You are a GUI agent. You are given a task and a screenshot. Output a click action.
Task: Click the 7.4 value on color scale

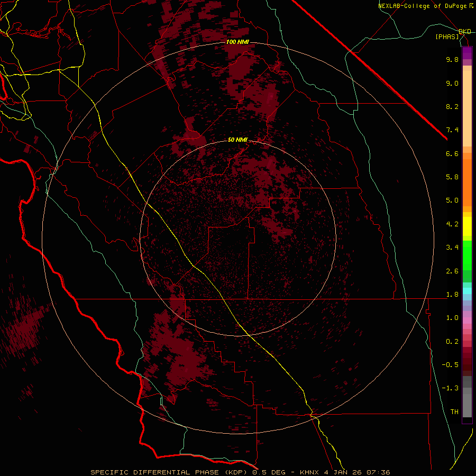click(452, 130)
